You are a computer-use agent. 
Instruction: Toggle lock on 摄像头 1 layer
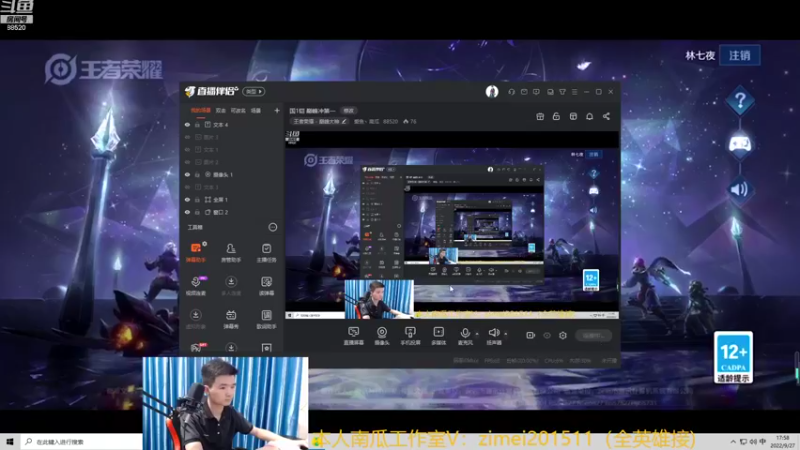tap(197, 174)
